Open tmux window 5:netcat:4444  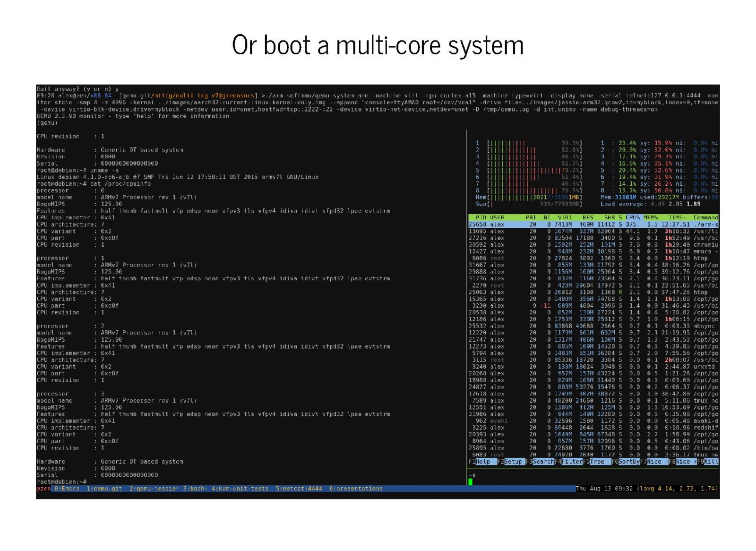coord(299,489)
